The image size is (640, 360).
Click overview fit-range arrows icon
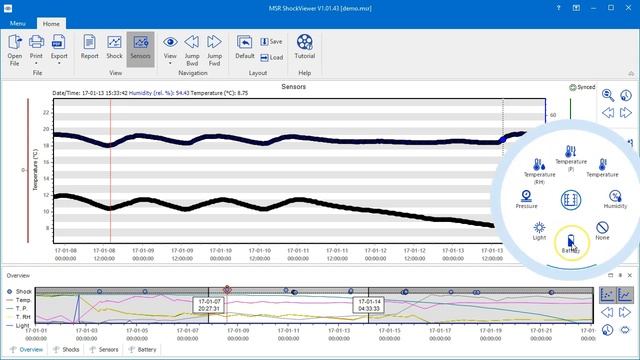(x=625, y=330)
